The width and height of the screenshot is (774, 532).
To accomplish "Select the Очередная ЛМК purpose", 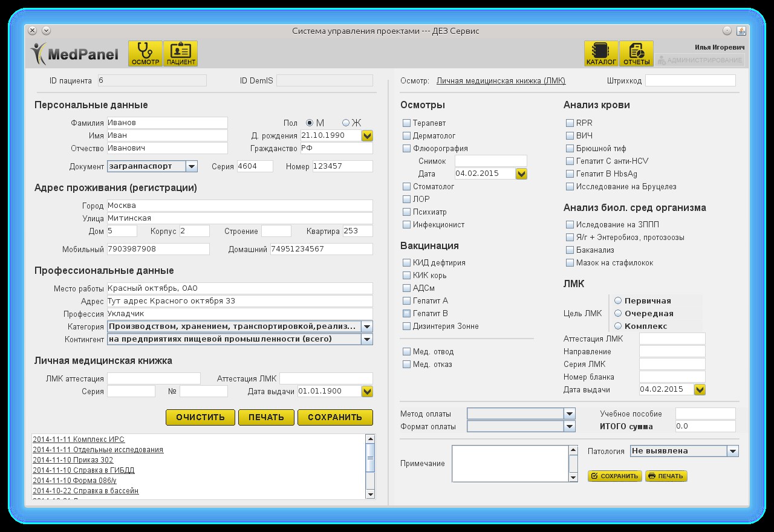I will (x=618, y=313).
